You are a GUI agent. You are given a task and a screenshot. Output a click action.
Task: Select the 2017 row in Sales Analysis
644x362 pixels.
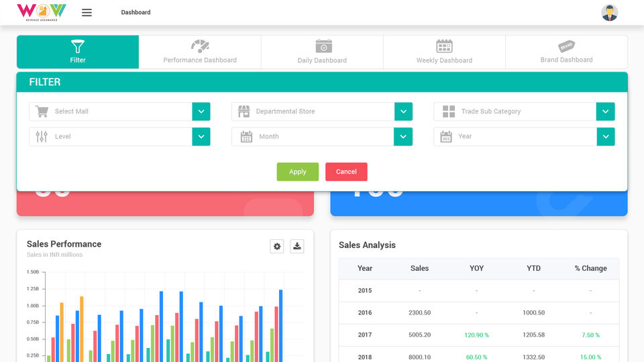(x=479, y=335)
